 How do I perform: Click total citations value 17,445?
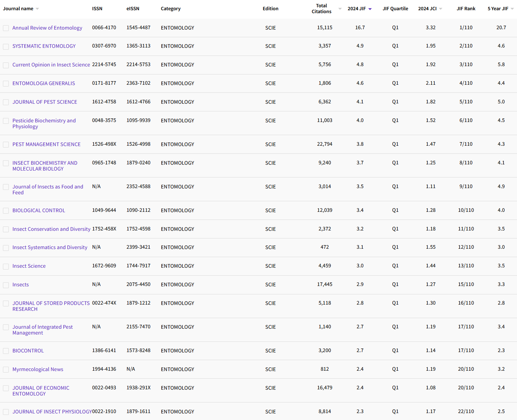325,284
